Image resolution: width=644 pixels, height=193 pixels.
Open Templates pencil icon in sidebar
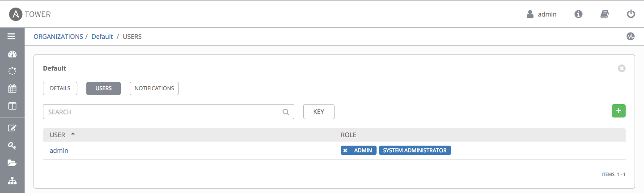(12, 128)
